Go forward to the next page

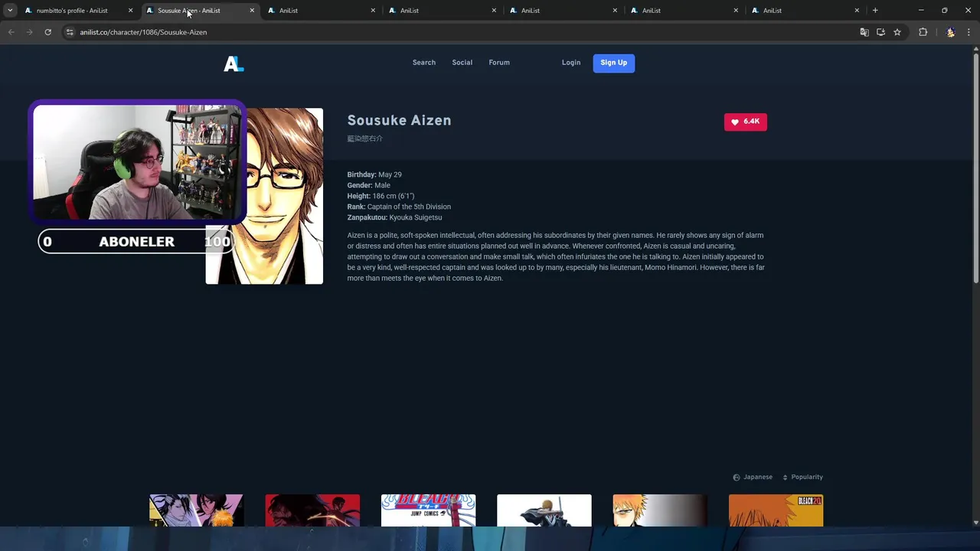pyautogui.click(x=30, y=32)
